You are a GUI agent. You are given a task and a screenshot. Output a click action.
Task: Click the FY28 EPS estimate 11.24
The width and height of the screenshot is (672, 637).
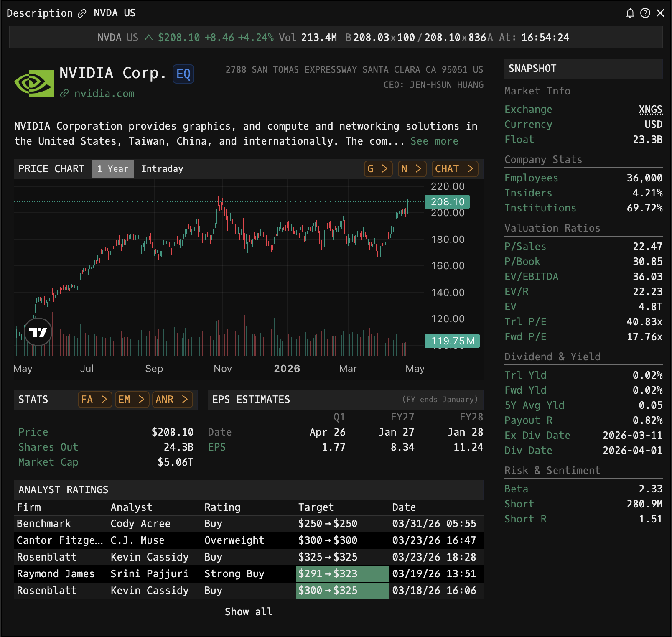(x=468, y=447)
